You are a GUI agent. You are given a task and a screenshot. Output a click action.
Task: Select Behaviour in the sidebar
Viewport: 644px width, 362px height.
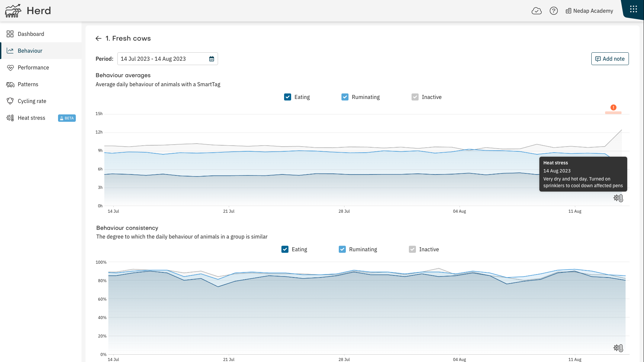click(41, 51)
